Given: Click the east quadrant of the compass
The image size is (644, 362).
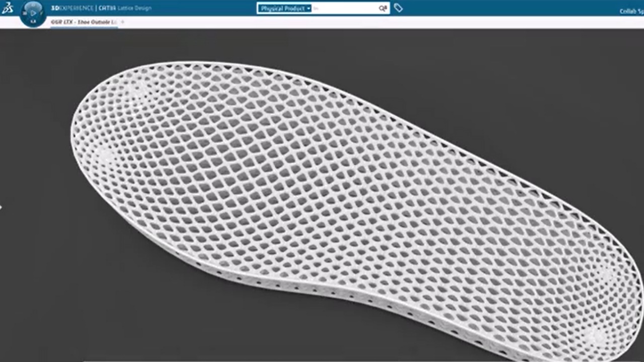Looking at the screenshot, I should pos(41,13).
